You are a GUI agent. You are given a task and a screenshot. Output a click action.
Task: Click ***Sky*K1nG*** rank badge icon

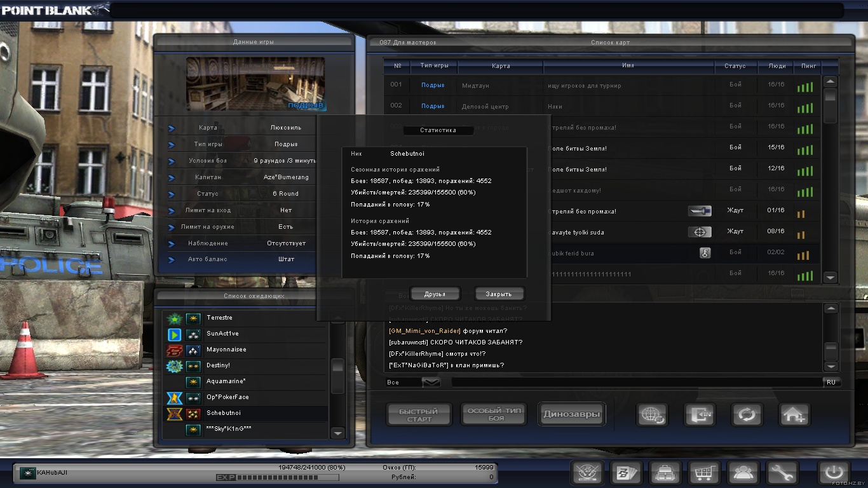194,430
